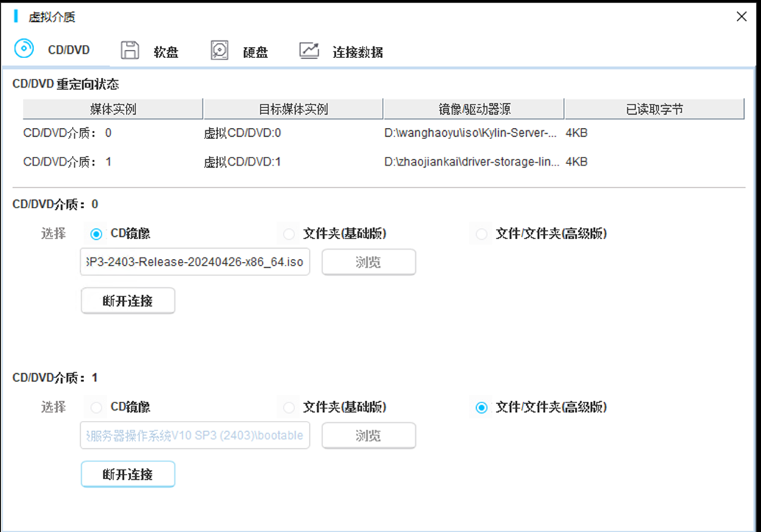Click the CD/DVD disc icon

point(24,49)
